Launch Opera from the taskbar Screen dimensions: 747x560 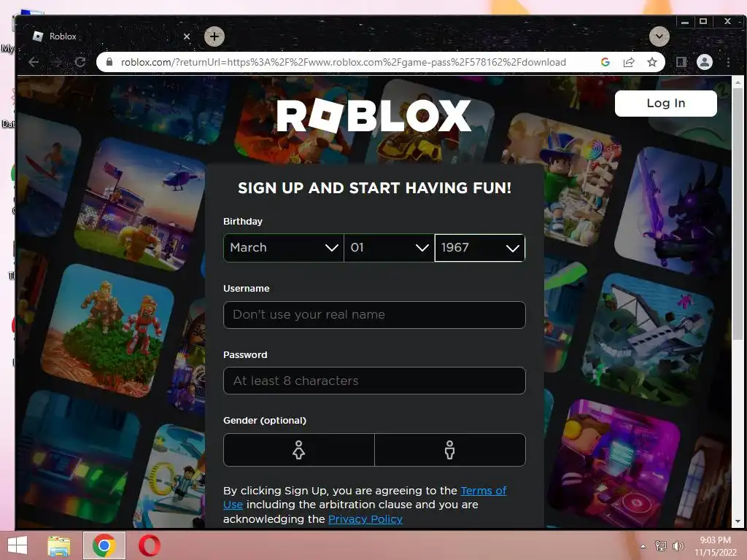pyautogui.click(x=150, y=545)
